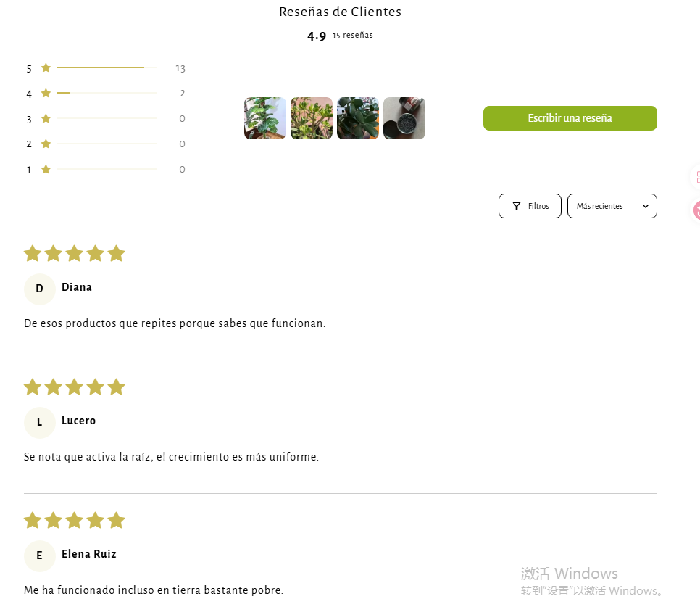Click the 5-star rating progress bar
Image resolution: width=700 pixels, height=607 pixels.
pyautogui.click(x=106, y=68)
